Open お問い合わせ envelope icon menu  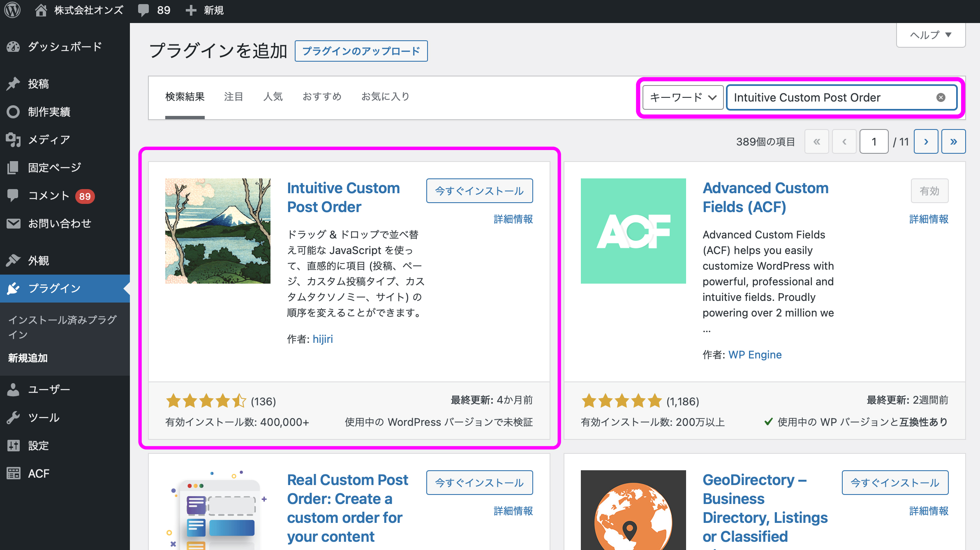(x=13, y=224)
